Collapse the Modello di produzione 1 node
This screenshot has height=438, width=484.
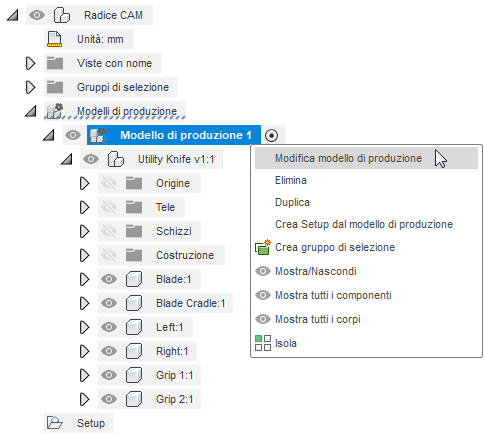coord(49,135)
